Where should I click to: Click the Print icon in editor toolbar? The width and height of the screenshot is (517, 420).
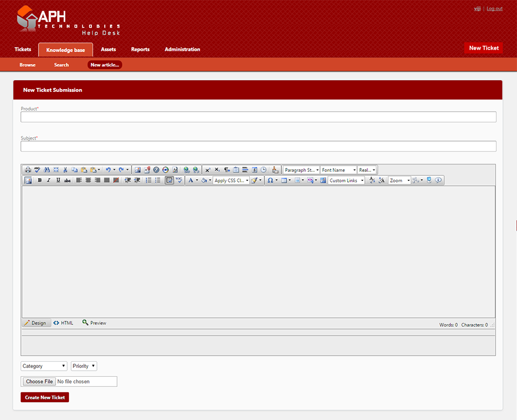pos(28,170)
